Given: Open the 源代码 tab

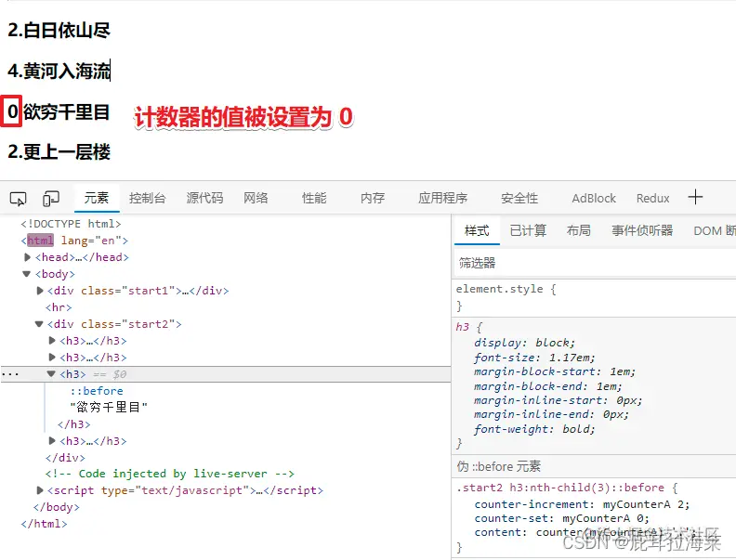Looking at the screenshot, I should click(x=204, y=198).
